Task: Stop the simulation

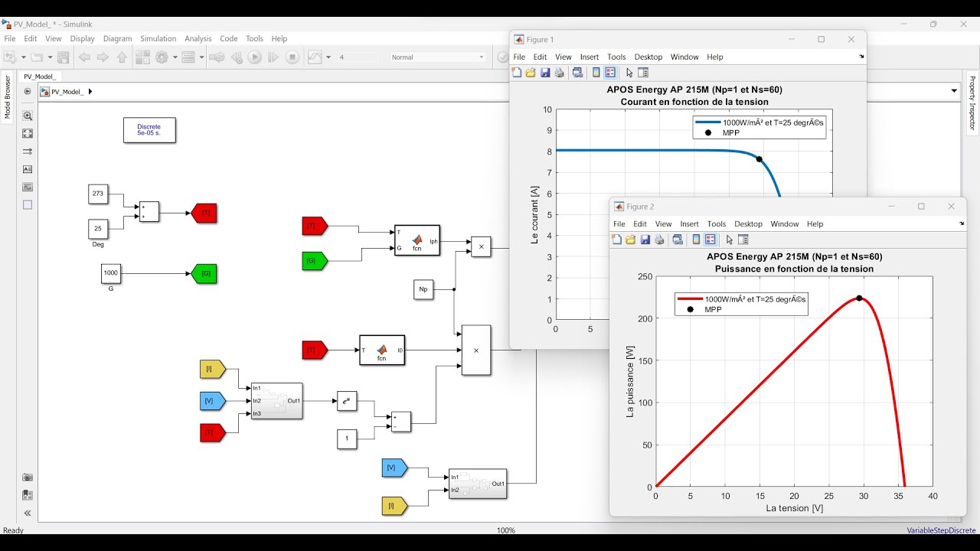Action: pos(292,57)
